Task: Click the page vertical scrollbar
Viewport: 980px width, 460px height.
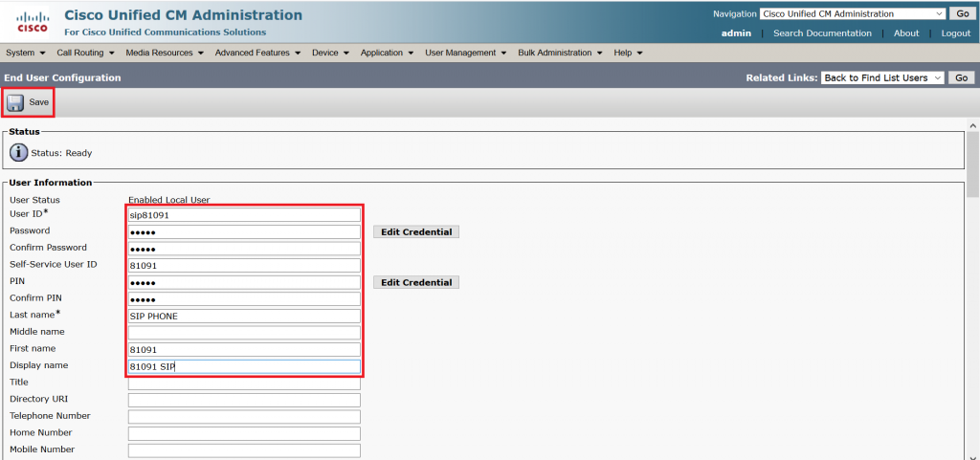Action: tap(972, 287)
